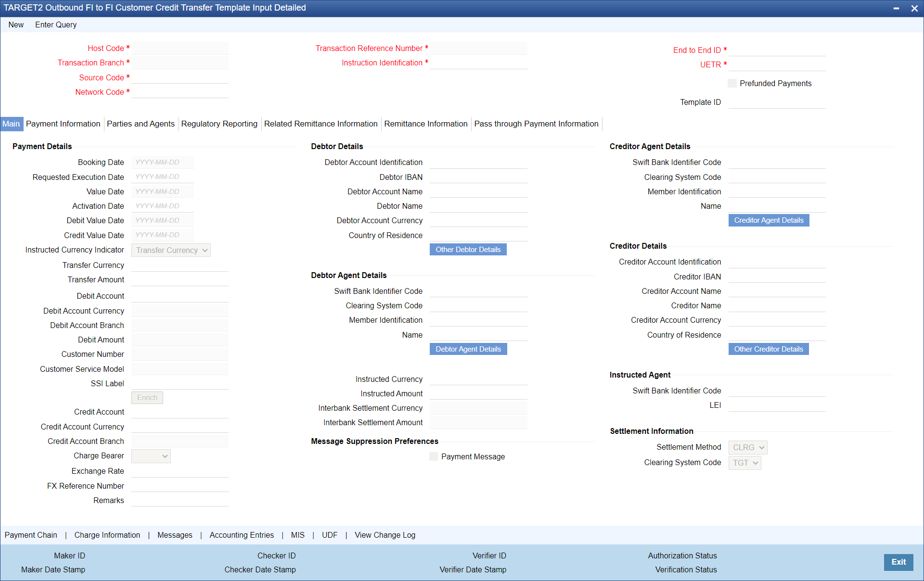This screenshot has width=924, height=581.
Task: Open the Settlement Method CLRG dropdown
Action: tap(748, 447)
